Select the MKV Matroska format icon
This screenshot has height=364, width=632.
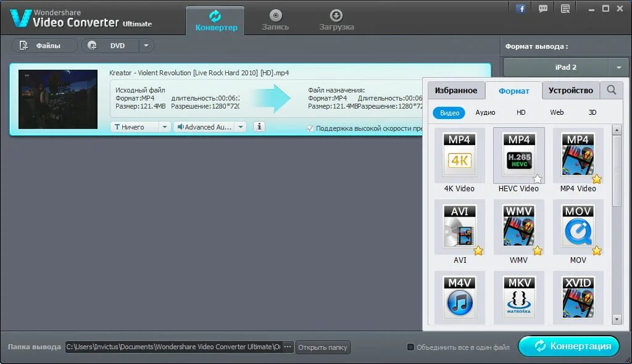pos(518,298)
